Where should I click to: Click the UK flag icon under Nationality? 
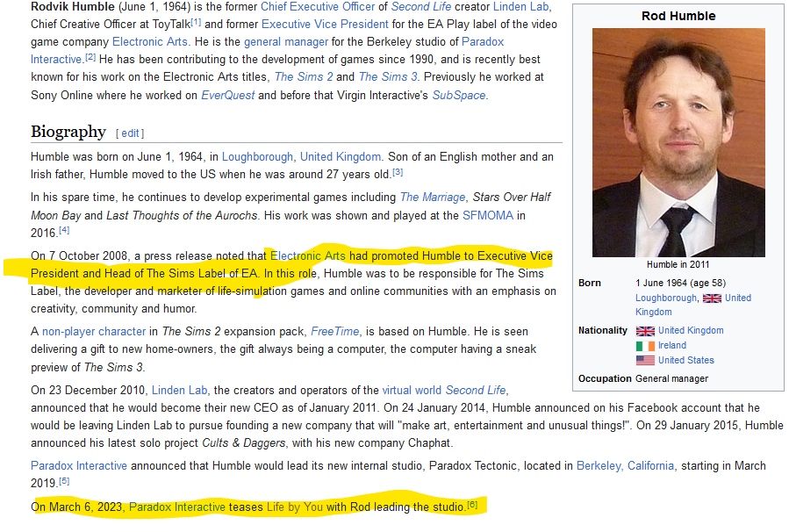645,331
